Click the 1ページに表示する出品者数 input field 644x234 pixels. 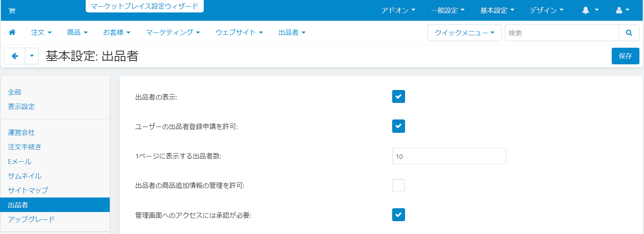(449, 156)
